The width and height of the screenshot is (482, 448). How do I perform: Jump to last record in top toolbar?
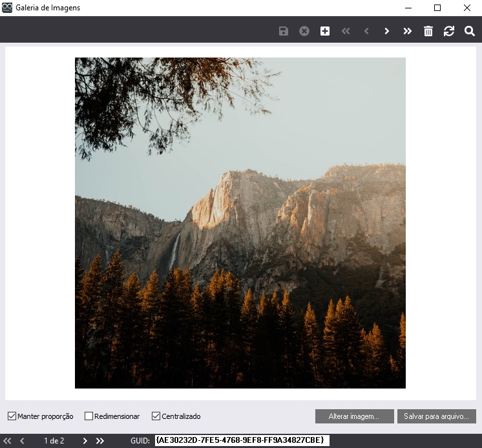408,31
